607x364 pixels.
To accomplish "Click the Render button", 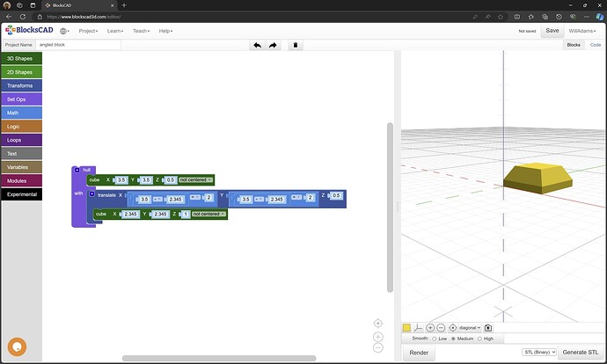I will pyautogui.click(x=419, y=353).
